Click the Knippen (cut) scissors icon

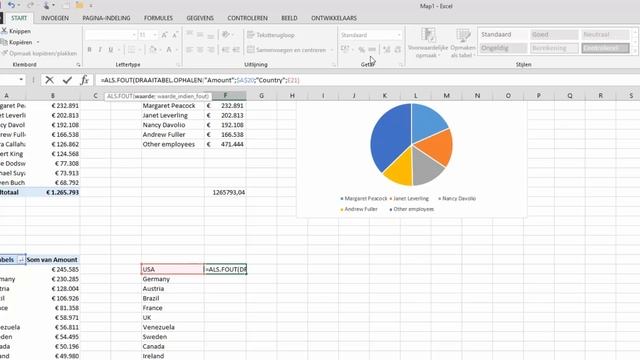[4, 31]
